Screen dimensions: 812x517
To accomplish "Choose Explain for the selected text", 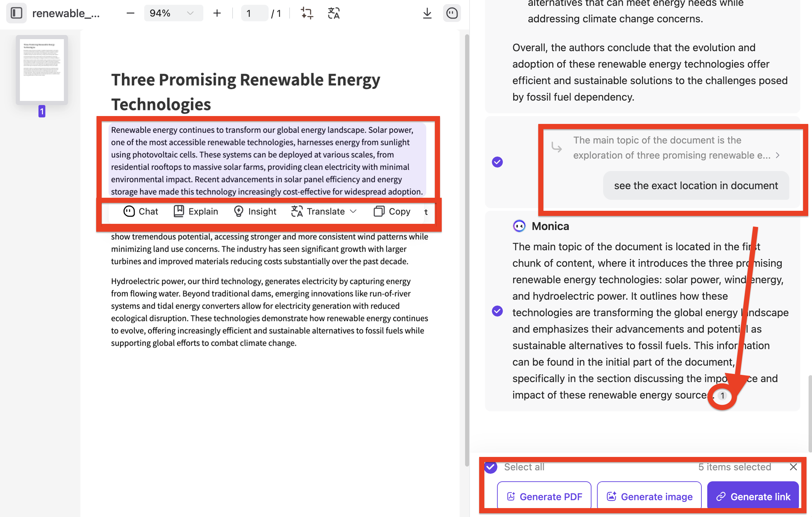I will pyautogui.click(x=196, y=211).
